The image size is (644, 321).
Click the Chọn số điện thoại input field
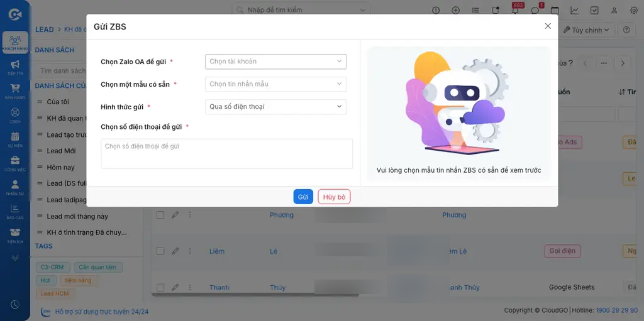(x=226, y=153)
